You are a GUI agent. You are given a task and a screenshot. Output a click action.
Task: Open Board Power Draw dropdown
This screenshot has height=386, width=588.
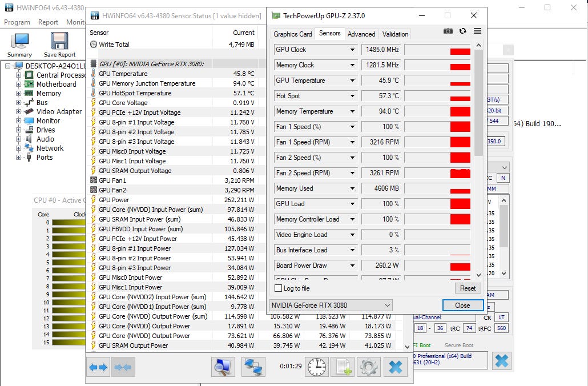pos(352,265)
